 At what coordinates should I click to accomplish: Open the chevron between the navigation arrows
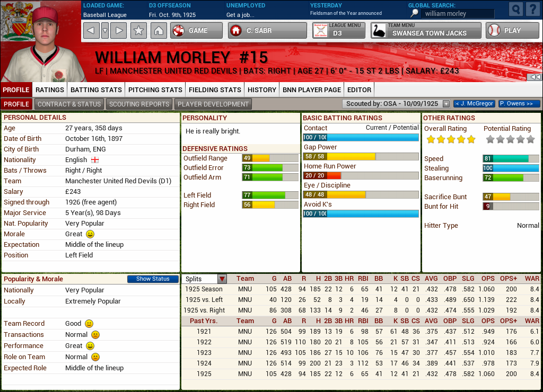pyautogui.click(x=104, y=30)
